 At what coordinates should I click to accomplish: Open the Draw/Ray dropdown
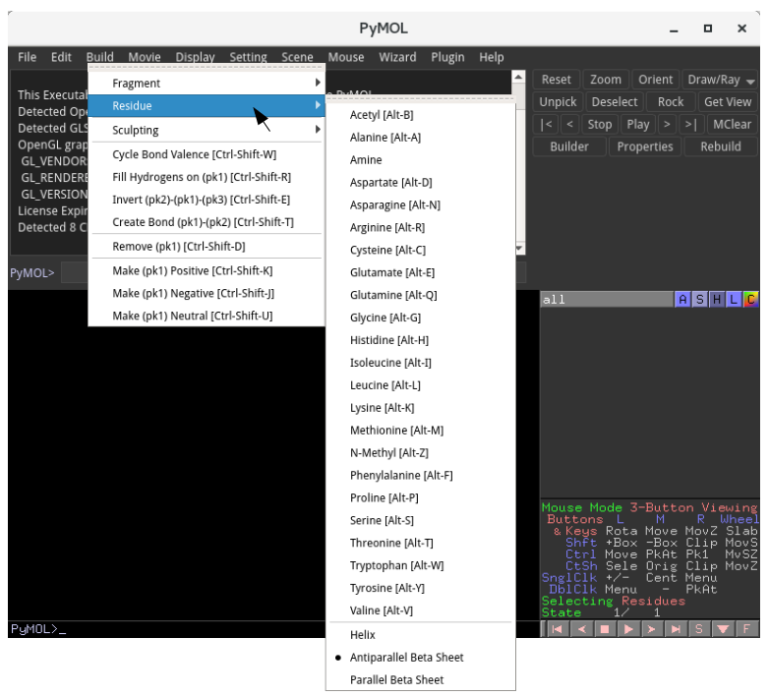click(x=720, y=80)
